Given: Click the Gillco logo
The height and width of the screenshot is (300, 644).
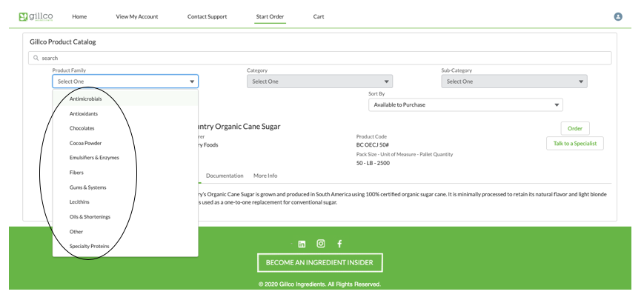Looking at the screenshot, I should [36, 16].
